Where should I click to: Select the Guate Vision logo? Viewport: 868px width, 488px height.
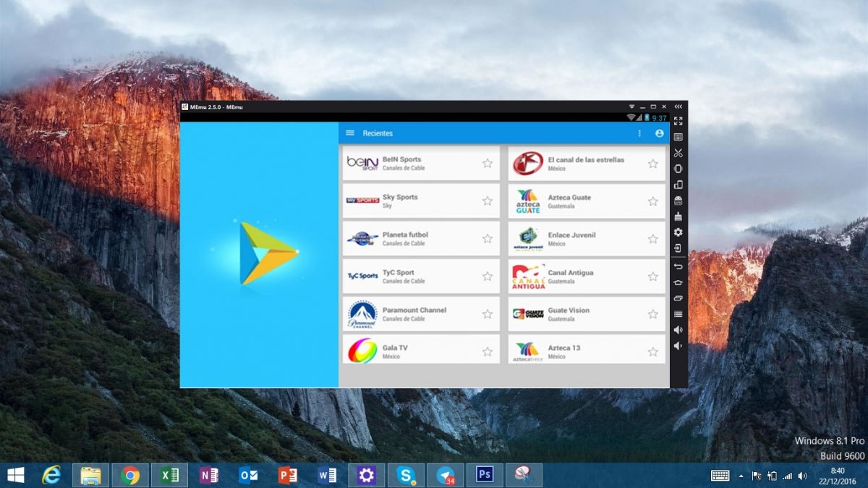tap(528, 314)
